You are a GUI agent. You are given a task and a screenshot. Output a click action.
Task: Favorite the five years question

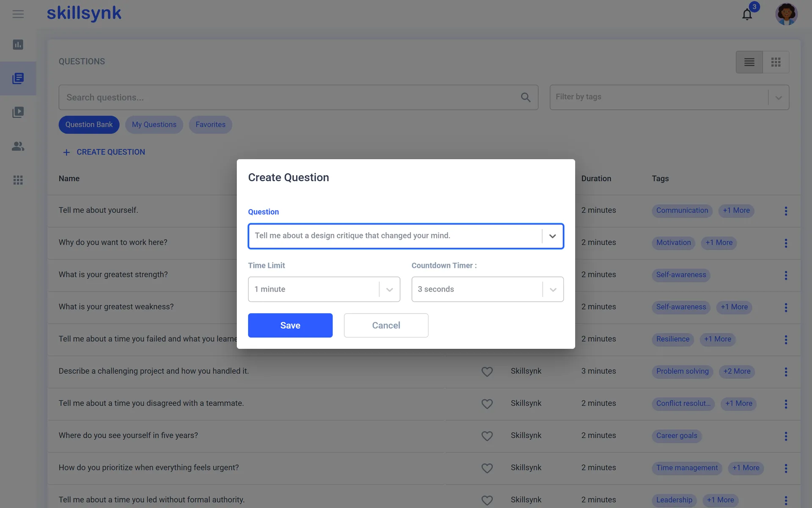coord(487,436)
